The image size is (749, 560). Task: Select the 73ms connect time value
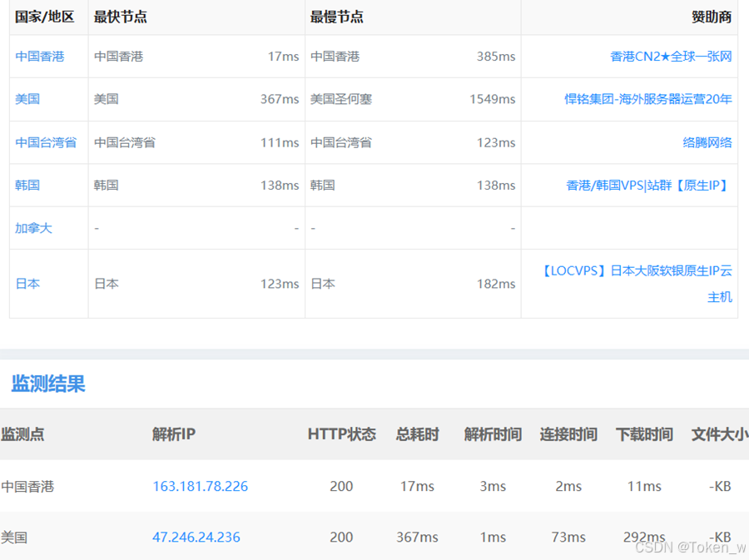568,537
